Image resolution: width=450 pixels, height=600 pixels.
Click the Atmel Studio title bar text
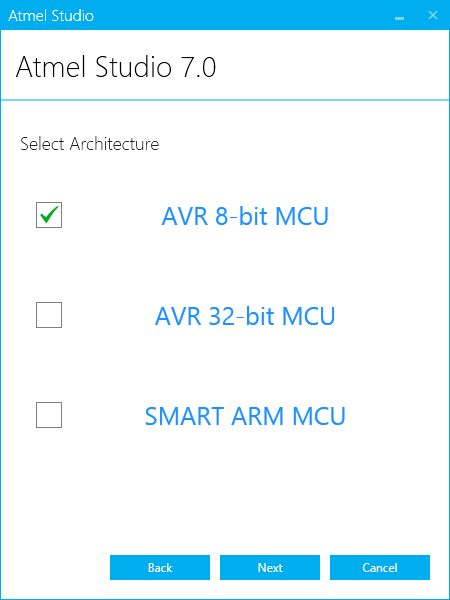(x=51, y=16)
